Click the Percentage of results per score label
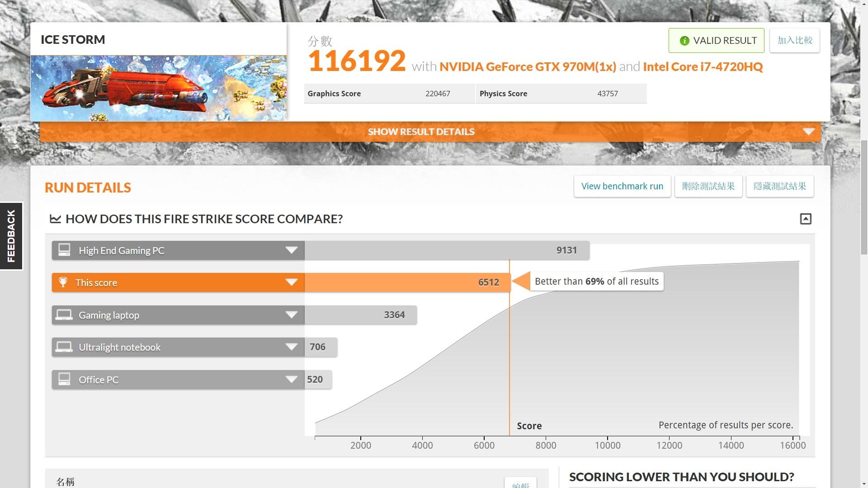 (x=726, y=425)
